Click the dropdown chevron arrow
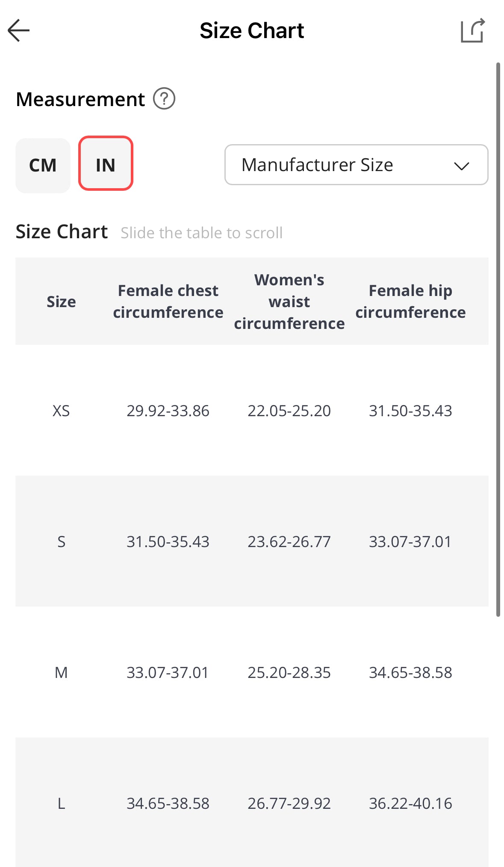Image resolution: width=504 pixels, height=867 pixels. (461, 166)
